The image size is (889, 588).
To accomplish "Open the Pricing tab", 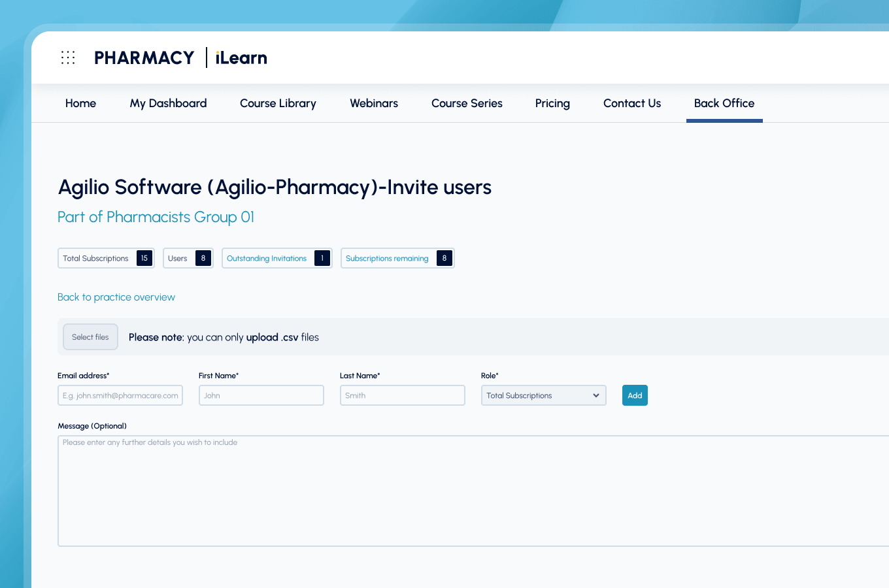I will [x=552, y=103].
